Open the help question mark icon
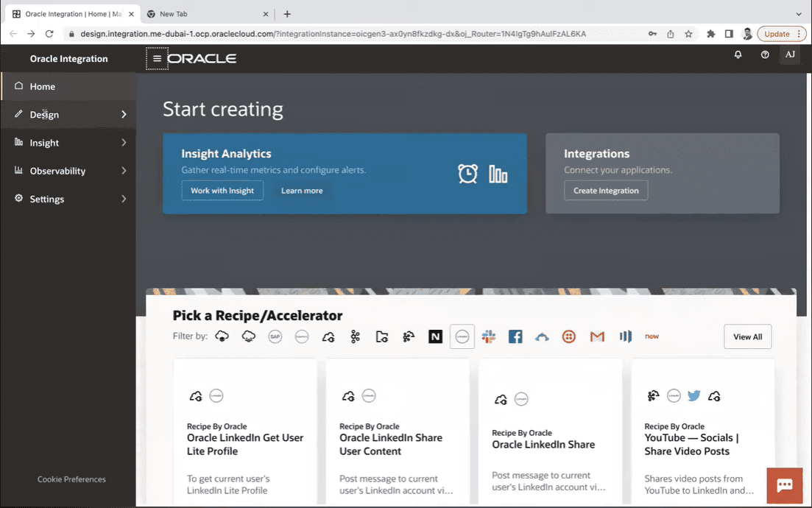Image resolution: width=812 pixels, height=508 pixels. pyautogui.click(x=765, y=54)
